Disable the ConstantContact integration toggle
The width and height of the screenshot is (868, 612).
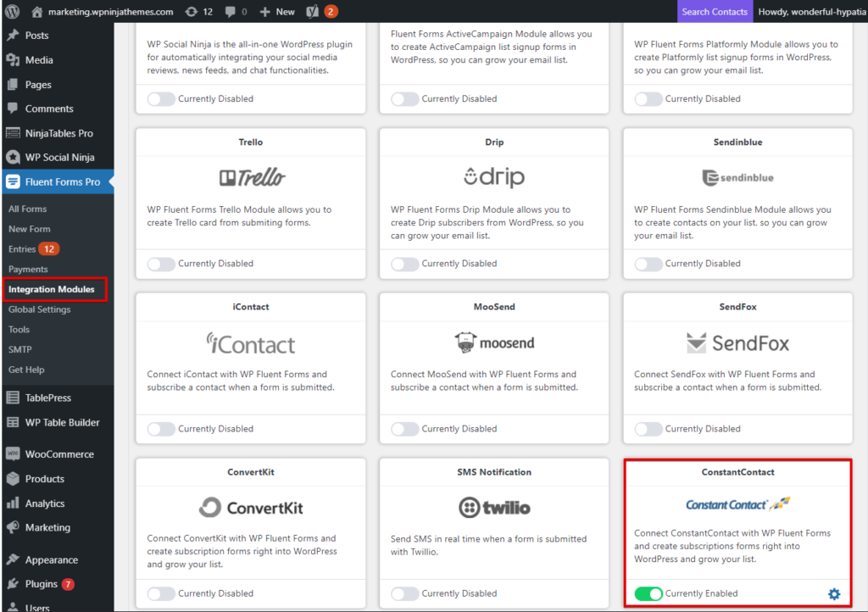coord(648,593)
